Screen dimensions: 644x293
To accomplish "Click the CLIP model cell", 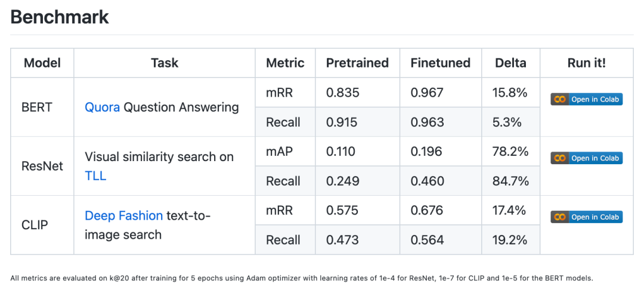I will click(35, 225).
